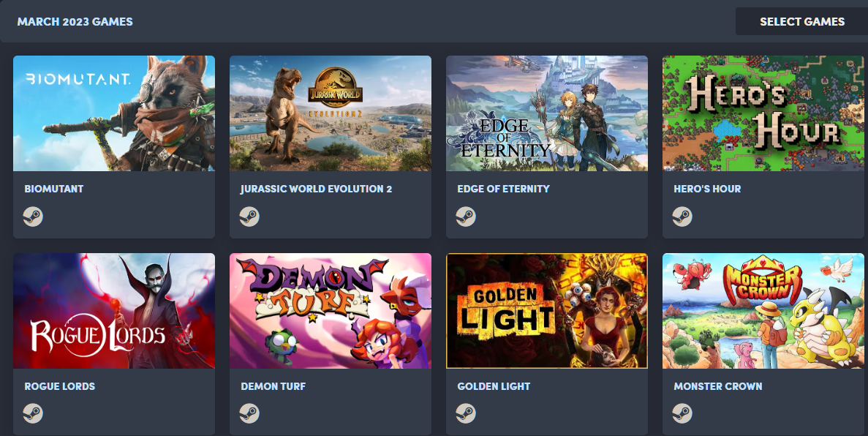Open the Jurassic World Evolution 2 artwork
868x436 pixels.
(331, 113)
